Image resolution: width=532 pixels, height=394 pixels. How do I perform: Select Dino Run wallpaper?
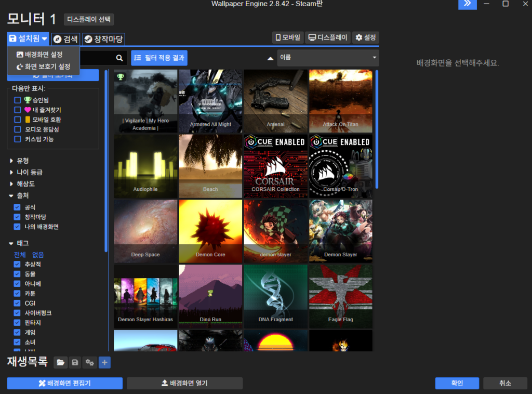pos(210,297)
